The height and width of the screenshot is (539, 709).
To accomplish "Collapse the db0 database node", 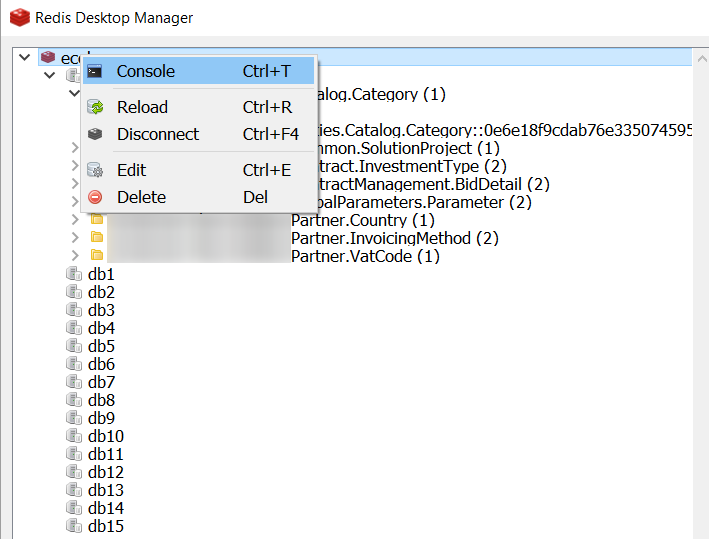I will pos(49,75).
